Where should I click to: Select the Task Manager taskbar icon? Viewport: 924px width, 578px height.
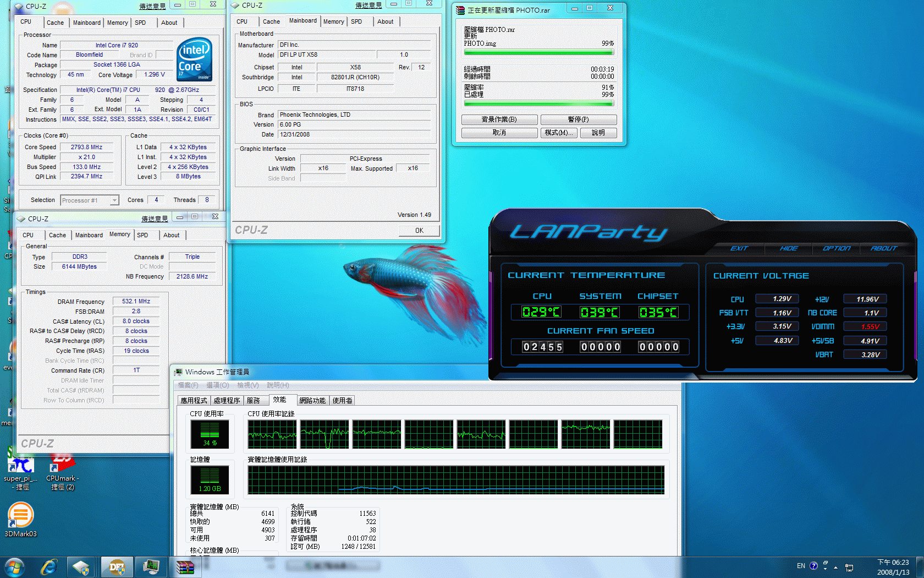pos(151,567)
